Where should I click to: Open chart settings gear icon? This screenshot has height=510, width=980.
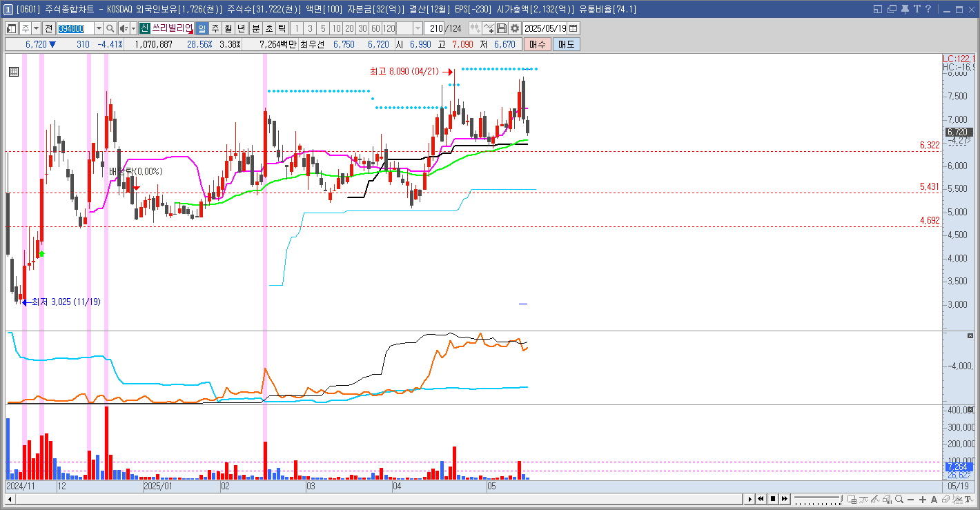[x=515, y=28]
